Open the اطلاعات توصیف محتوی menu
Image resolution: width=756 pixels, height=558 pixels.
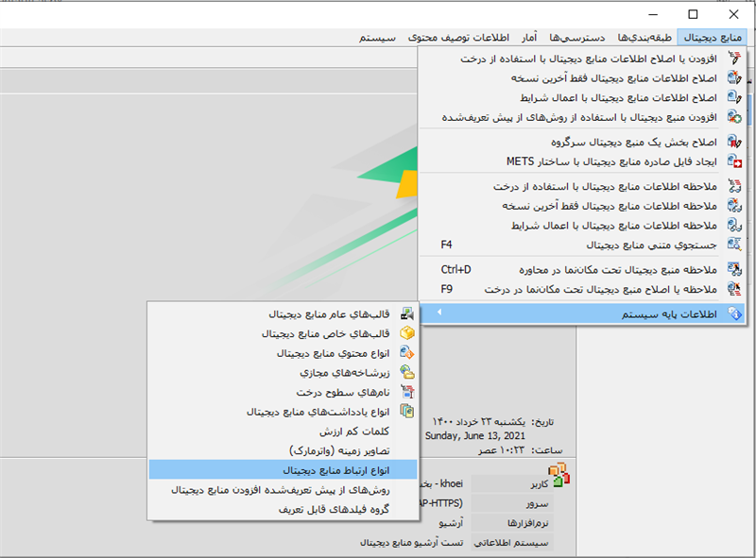(458, 38)
